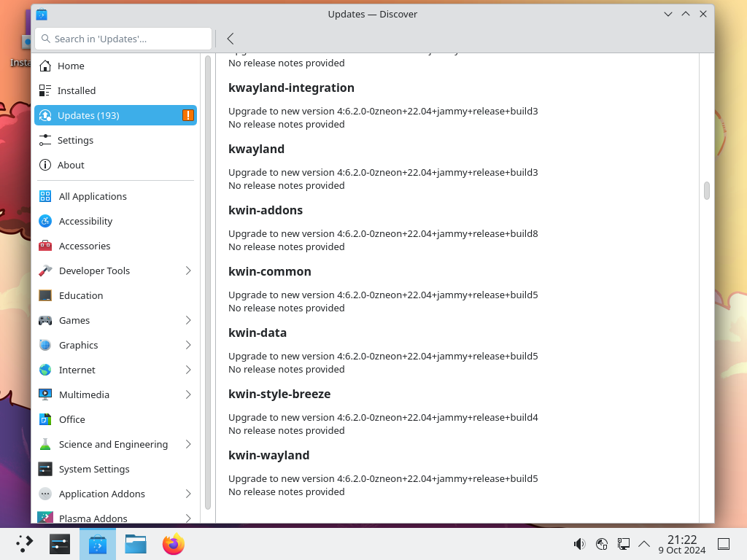Click the clock showing 21:22
747x560 pixels.
pos(682,544)
